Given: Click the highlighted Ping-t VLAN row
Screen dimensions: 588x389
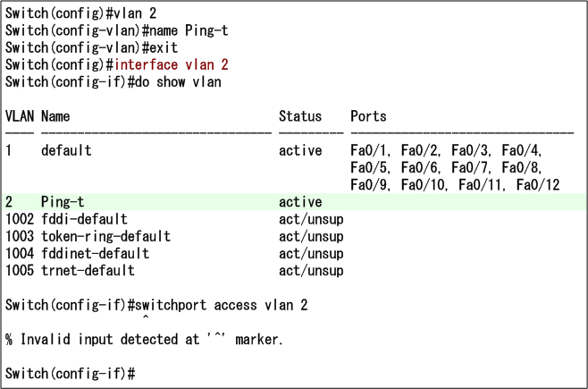Looking at the screenshot, I should [294, 201].
